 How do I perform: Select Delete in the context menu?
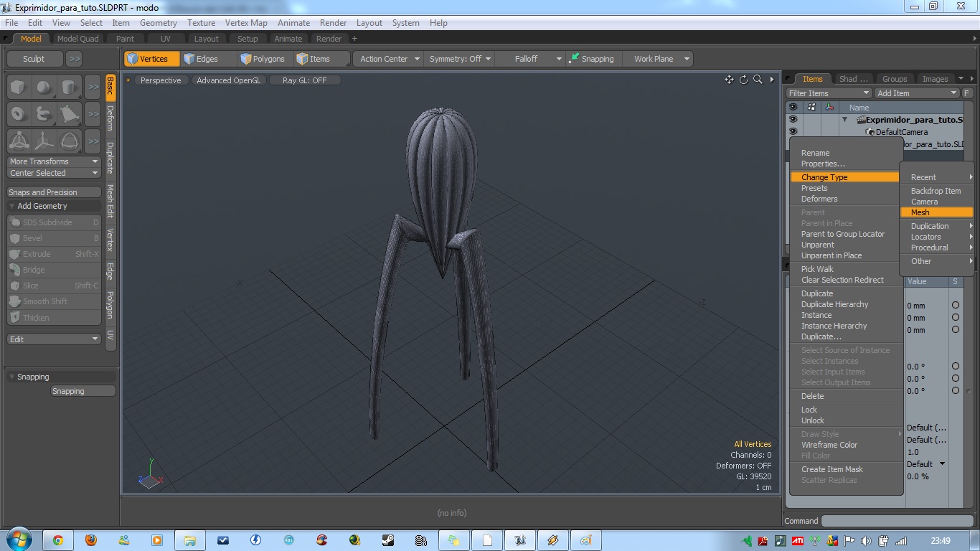[x=812, y=396]
